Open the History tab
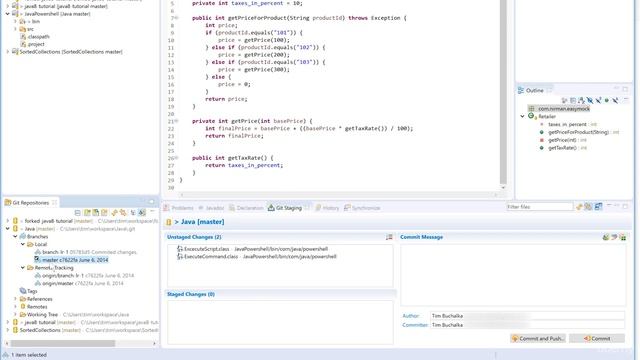This screenshot has width=640, height=360. 327,208
